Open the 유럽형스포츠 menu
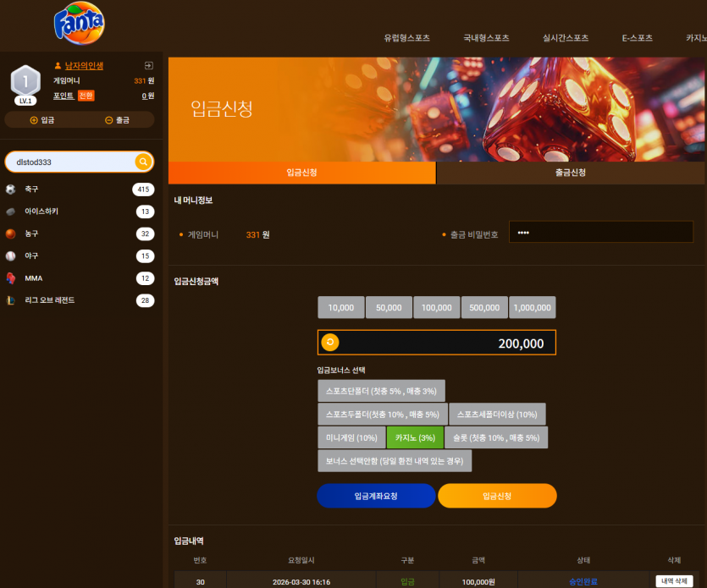The width and height of the screenshot is (707, 588). pyautogui.click(x=406, y=38)
